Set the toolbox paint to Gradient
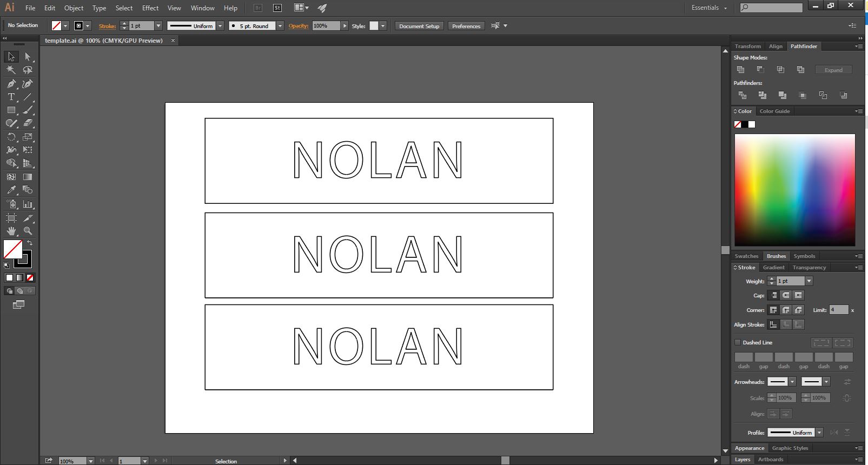Screen dimensions: 868x465 (19, 277)
